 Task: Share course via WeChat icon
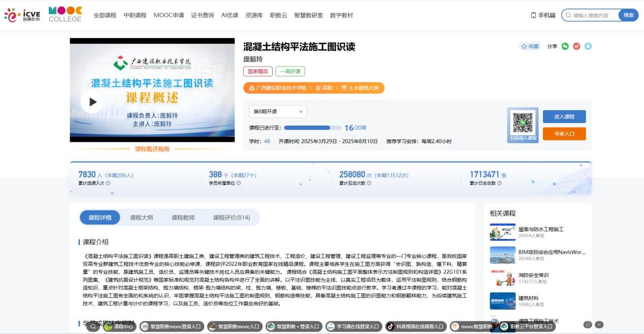(565, 46)
